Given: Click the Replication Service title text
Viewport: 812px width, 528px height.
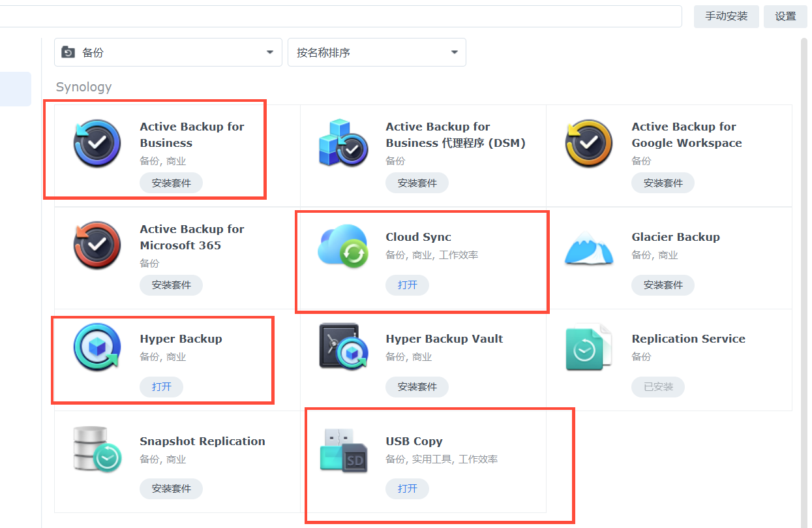Looking at the screenshot, I should coord(688,339).
